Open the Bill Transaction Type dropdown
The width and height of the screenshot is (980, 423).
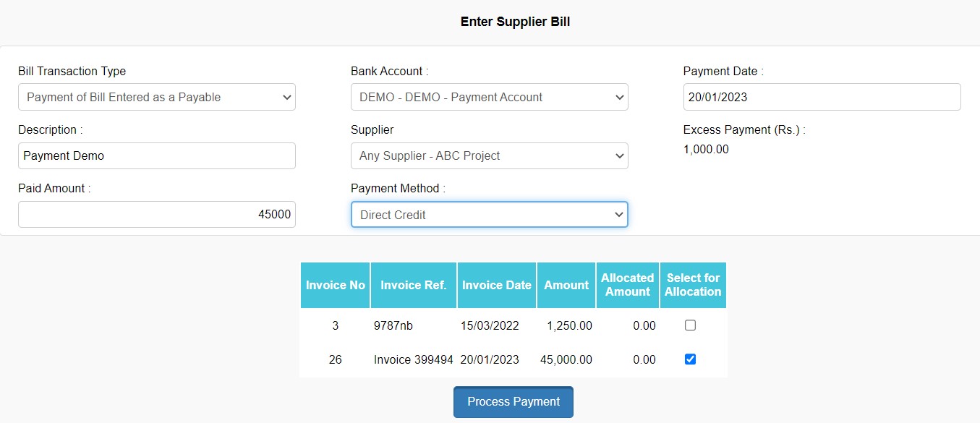(156, 97)
